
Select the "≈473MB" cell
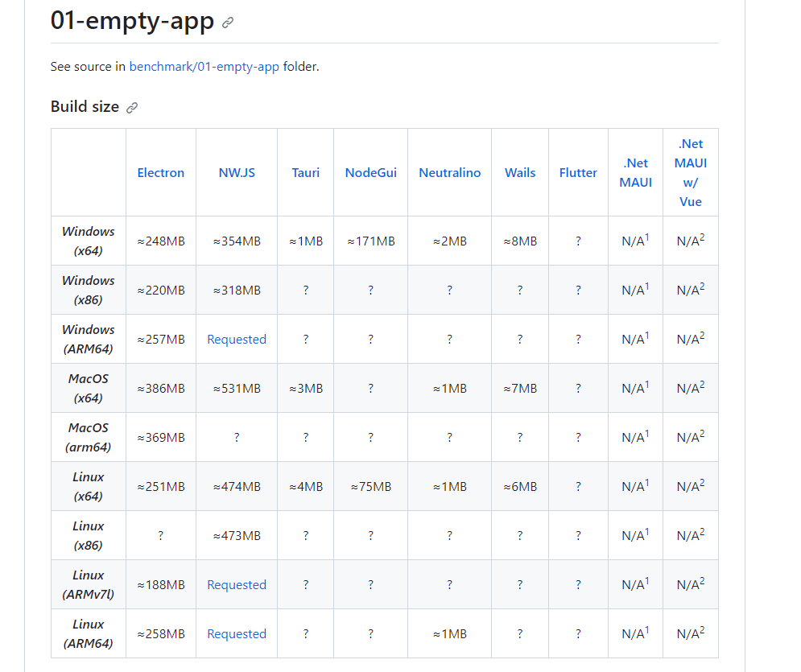pyautogui.click(x=237, y=536)
